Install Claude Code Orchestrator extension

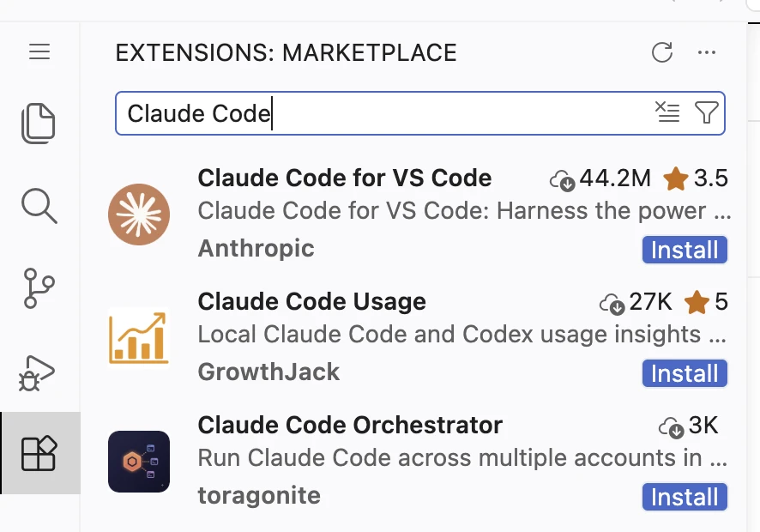(x=685, y=497)
